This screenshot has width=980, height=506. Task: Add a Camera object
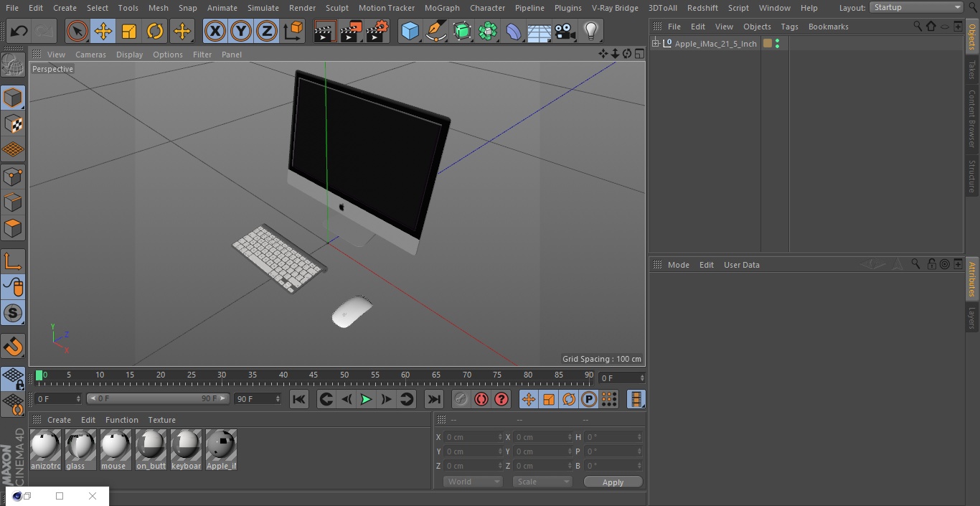point(565,31)
